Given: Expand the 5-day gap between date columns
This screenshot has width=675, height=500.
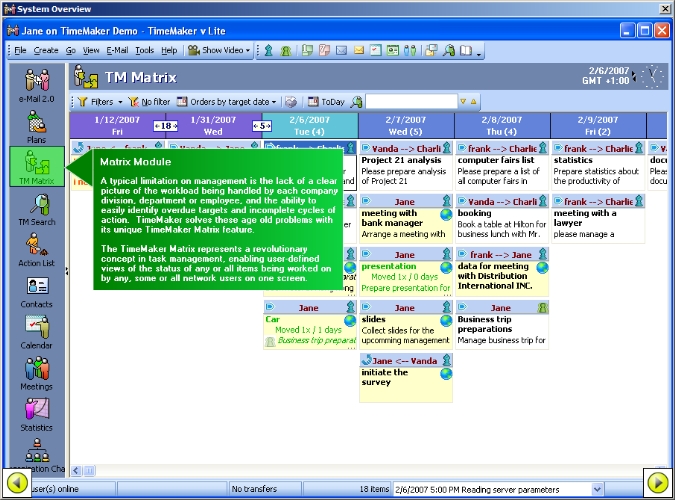Looking at the screenshot, I should pos(262,126).
